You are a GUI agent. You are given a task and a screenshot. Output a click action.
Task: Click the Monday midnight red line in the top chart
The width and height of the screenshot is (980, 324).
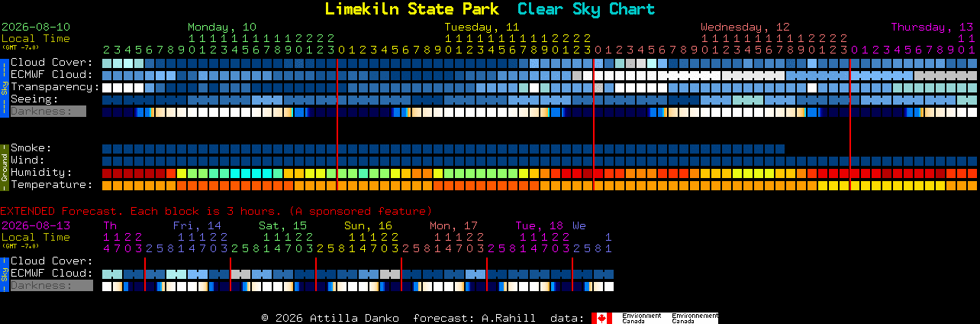[337, 124]
